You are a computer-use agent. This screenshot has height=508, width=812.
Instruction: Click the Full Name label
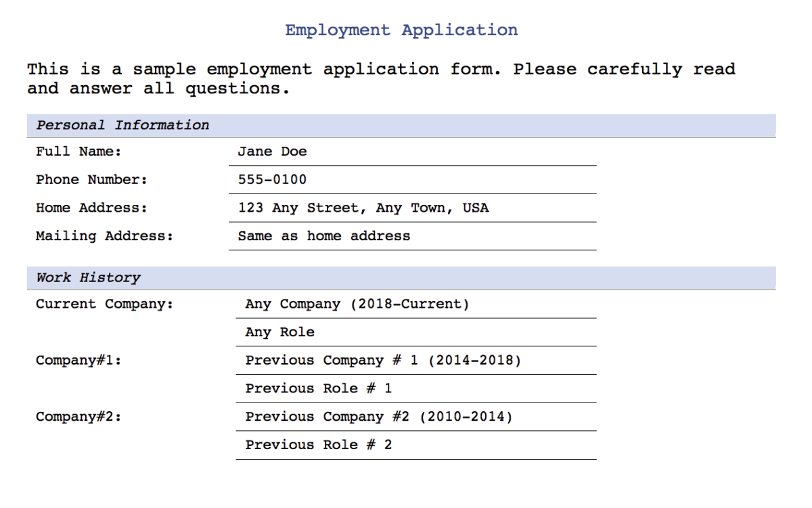(78, 152)
